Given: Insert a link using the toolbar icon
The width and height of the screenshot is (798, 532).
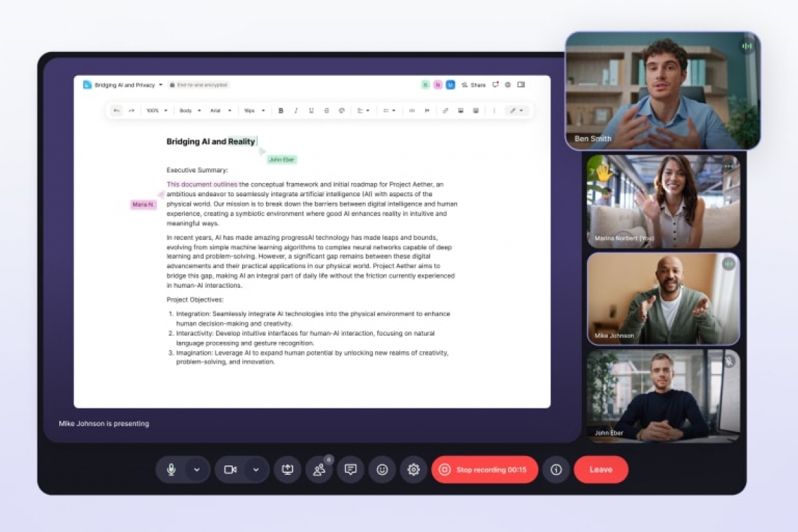Looking at the screenshot, I should [x=446, y=110].
